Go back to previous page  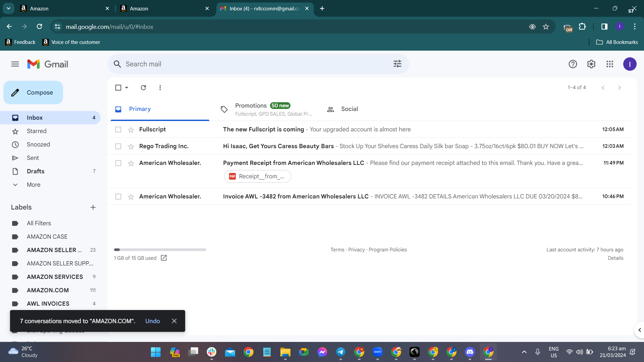[x=9, y=26]
